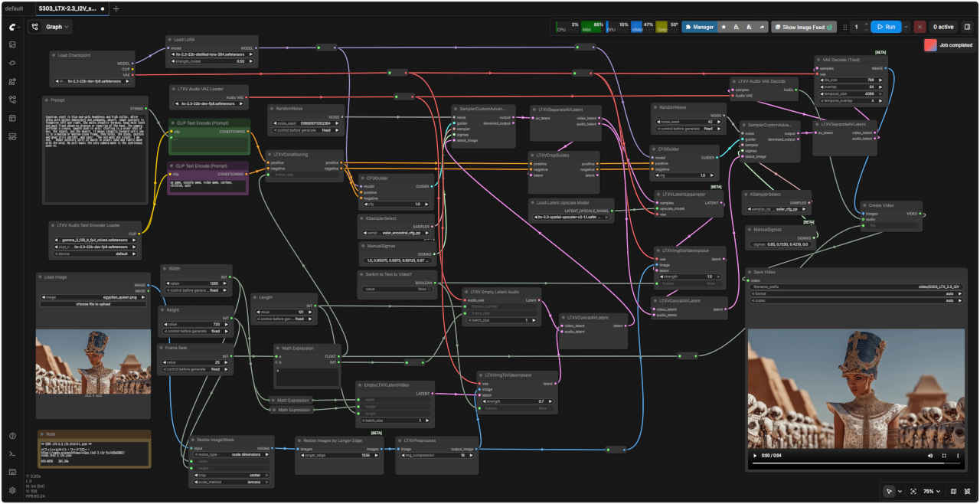Open the Run button options arrow
The width and height of the screenshot is (980, 504).
coord(907,27)
